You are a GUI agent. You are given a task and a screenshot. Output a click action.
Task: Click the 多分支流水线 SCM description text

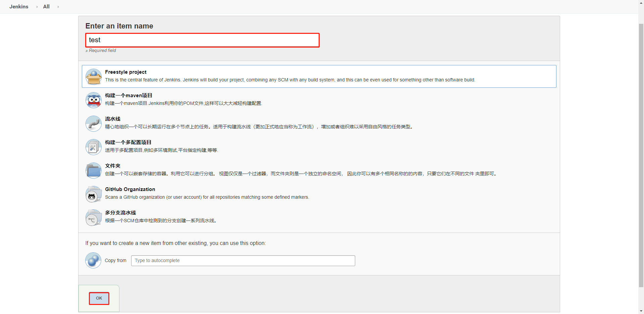click(161, 221)
